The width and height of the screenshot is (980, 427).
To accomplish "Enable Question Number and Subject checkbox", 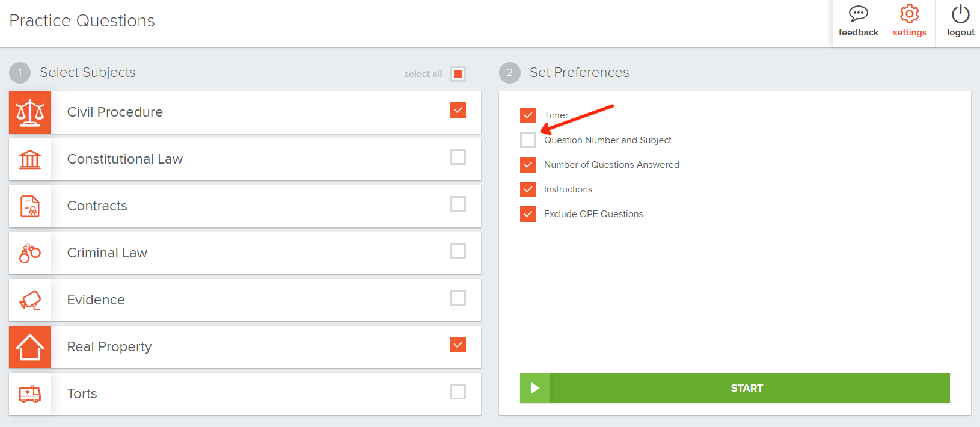I will pyautogui.click(x=528, y=140).
